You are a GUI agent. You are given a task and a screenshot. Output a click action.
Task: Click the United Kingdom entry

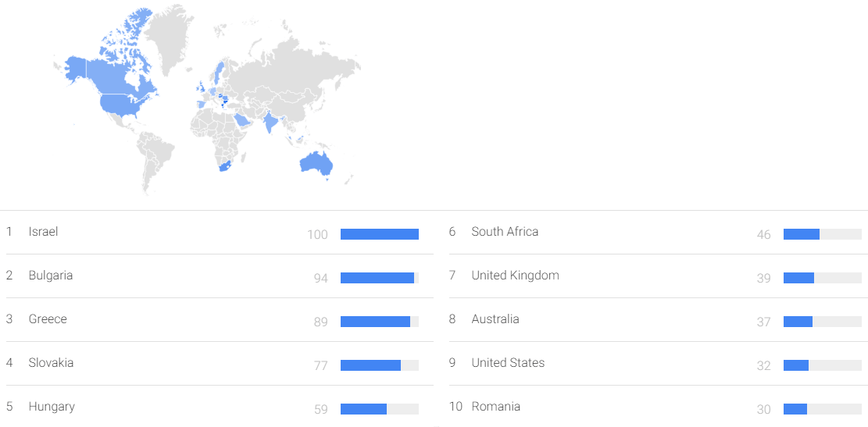[x=515, y=276]
